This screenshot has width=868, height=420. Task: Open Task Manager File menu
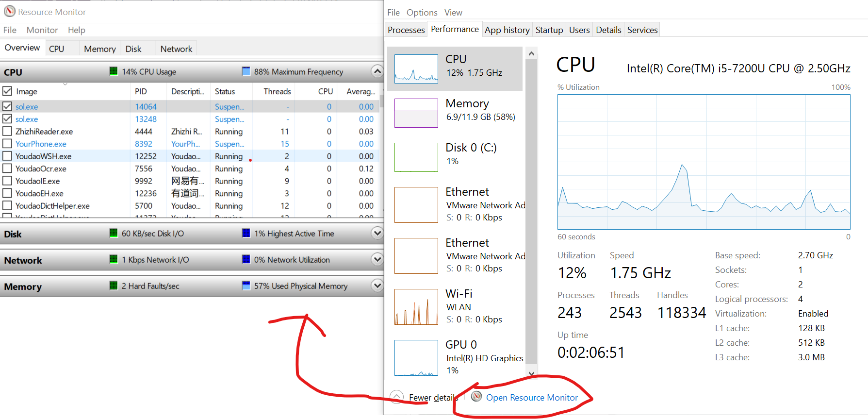pos(393,13)
